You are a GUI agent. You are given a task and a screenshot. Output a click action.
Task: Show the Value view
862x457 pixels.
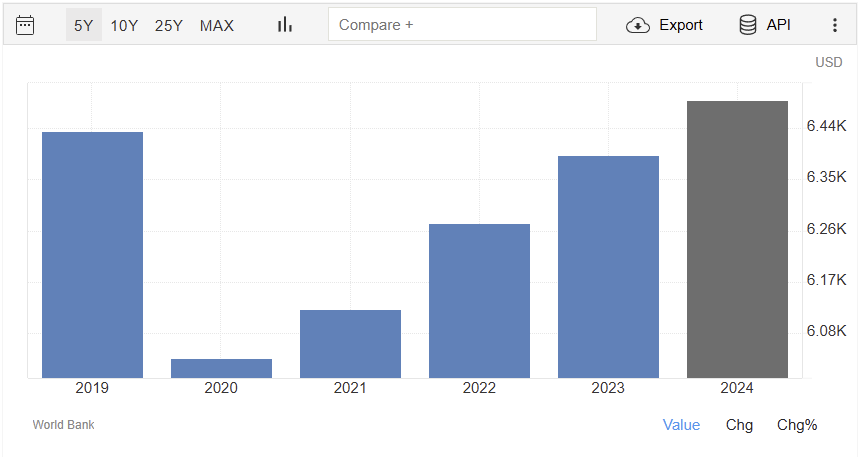[681, 425]
